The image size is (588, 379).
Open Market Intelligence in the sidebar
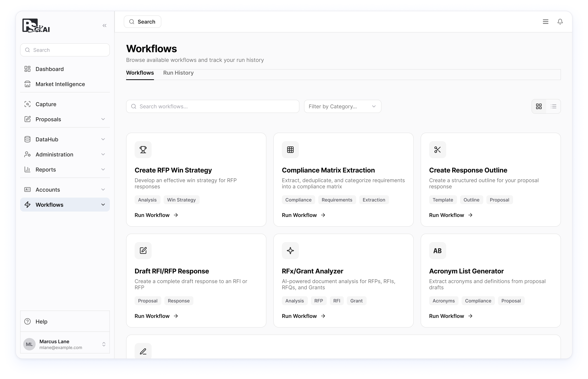(x=65, y=84)
